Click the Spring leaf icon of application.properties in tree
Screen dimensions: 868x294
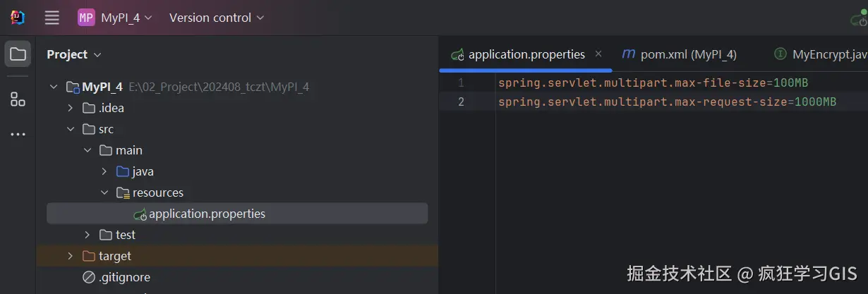[140, 214]
